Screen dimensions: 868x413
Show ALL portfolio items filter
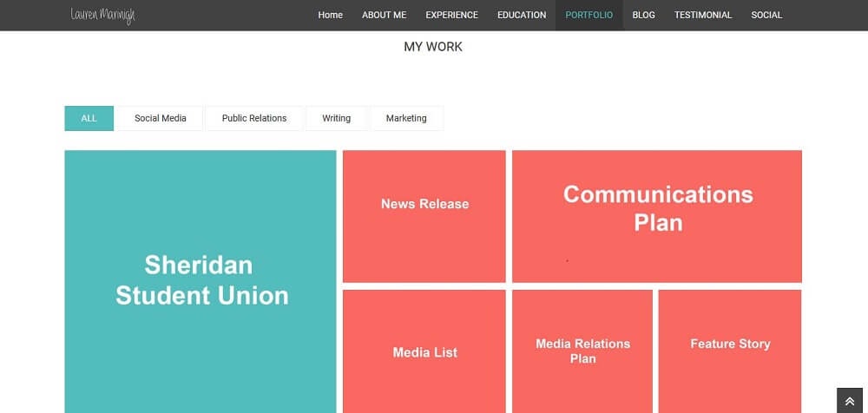pos(89,119)
